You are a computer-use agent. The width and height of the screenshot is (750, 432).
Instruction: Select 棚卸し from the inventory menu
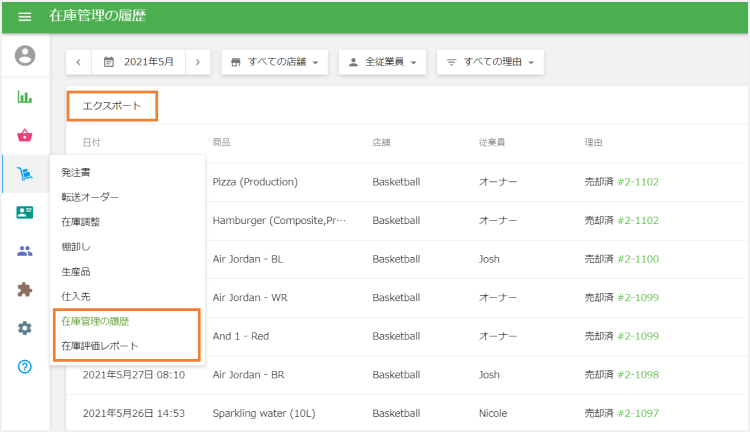[76, 247]
